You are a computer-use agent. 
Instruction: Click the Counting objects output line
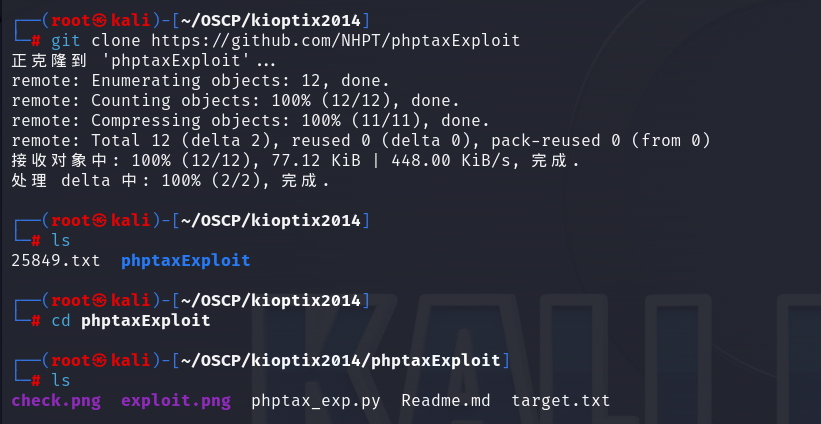235,100
